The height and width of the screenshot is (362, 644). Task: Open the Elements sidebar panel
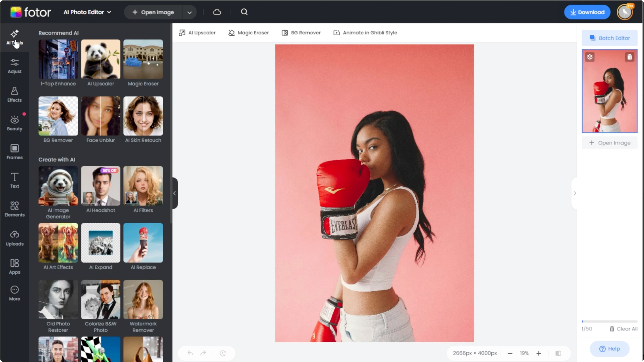pyautogui.click(x=15, y=209)
